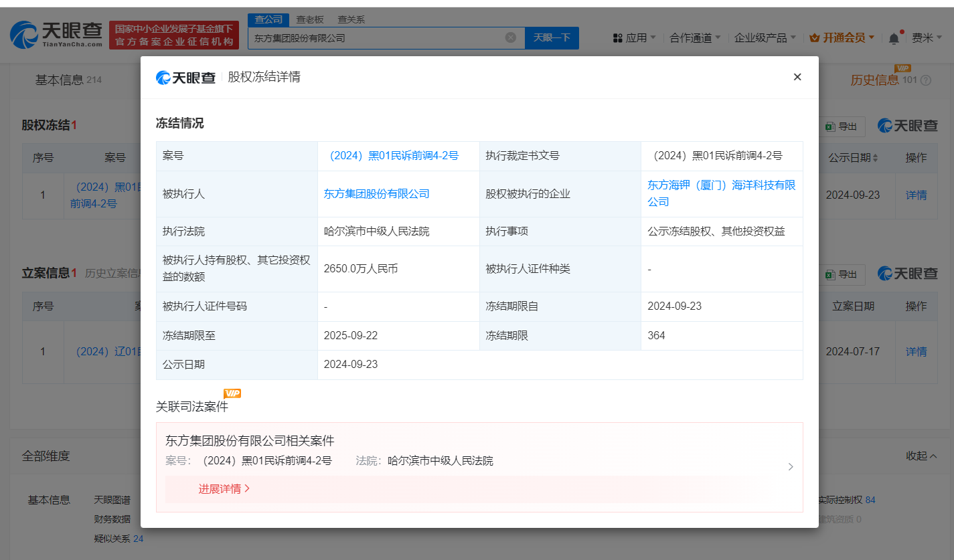The width and height of the screenshot is (954, 560).
Task: Switch to the 查老板 tab
Action: [309, 19]
